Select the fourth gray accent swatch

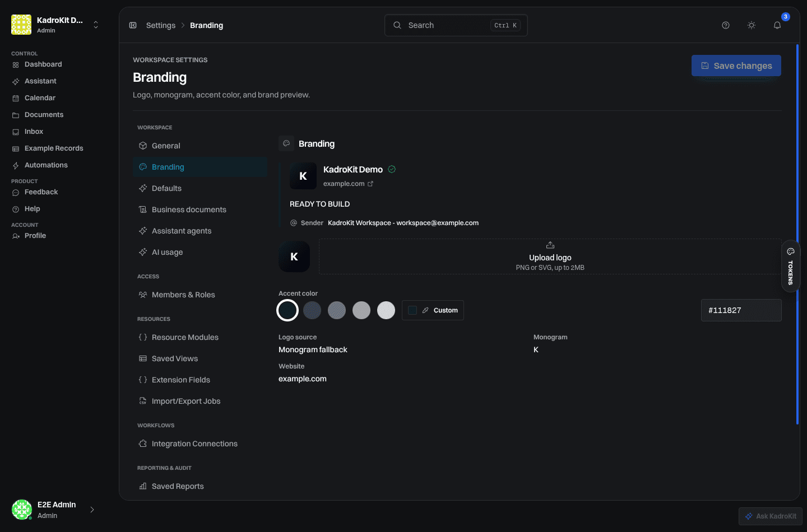pos(361,310)
